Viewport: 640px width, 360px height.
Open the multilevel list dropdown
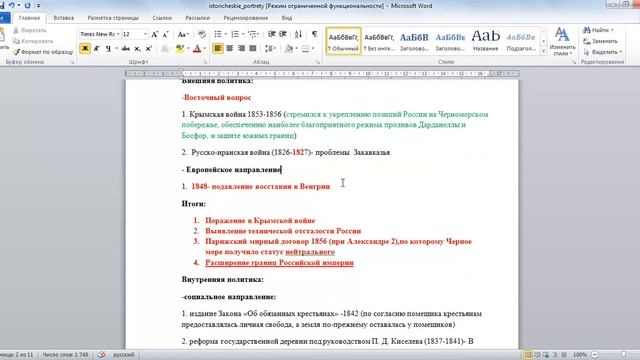pyautogui.click(x=253, y=34)
